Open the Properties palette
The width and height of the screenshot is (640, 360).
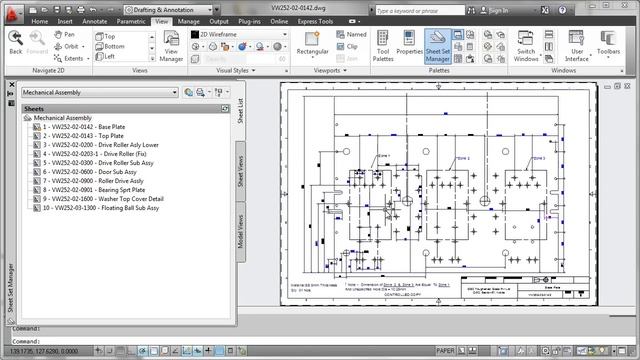(x=409, y=42)
